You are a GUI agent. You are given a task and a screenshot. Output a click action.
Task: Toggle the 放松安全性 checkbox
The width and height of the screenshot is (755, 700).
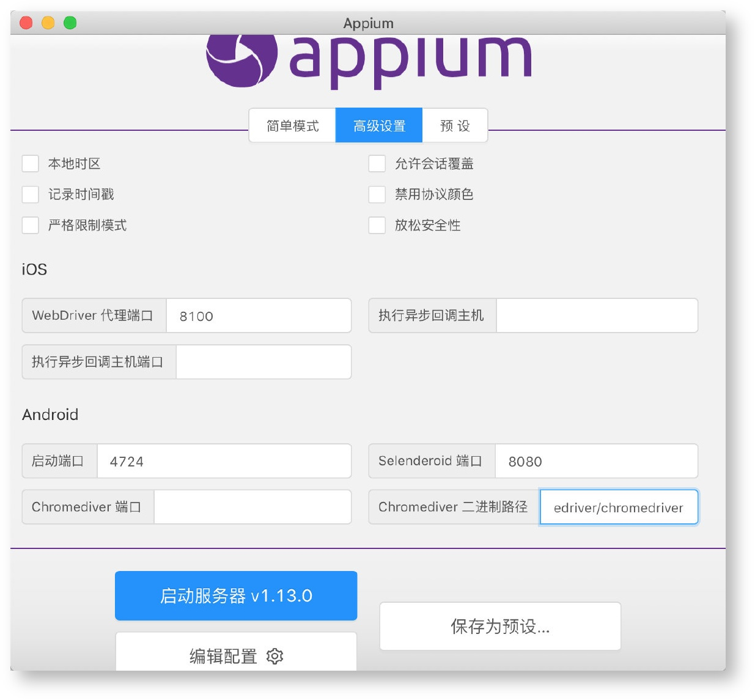pos(377,225)
